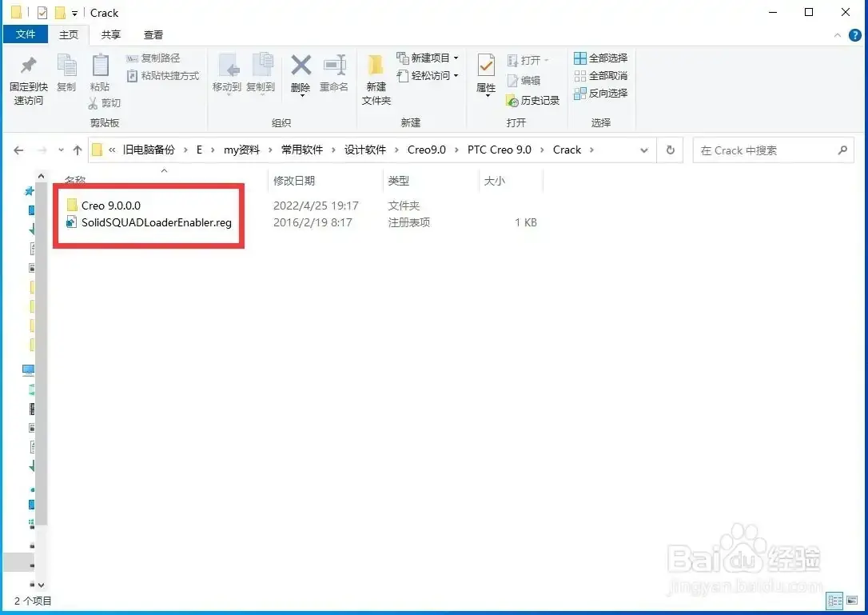The height and width of the screenshot is (615, 868).
Task: Click the Rename (重命名) icon
Action: click(x=334, y=65)
